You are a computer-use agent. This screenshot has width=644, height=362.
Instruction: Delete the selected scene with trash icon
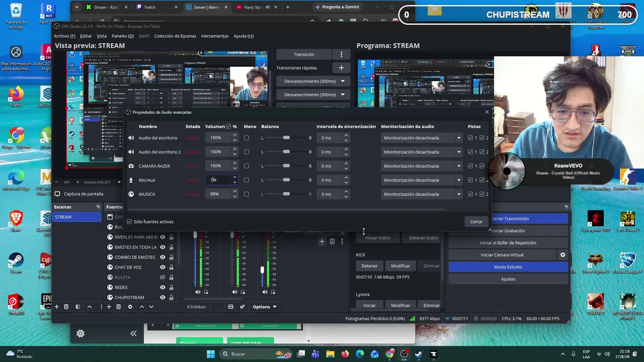pos(66,307)
